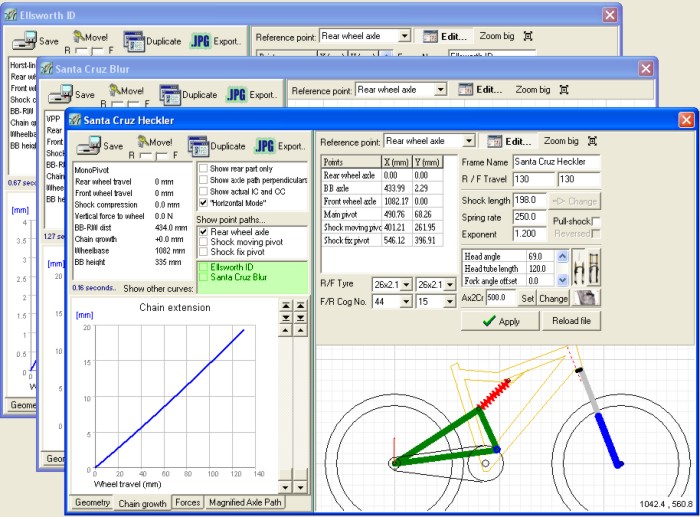Export Heckler frame as JPG

click(x=267, y=145)
